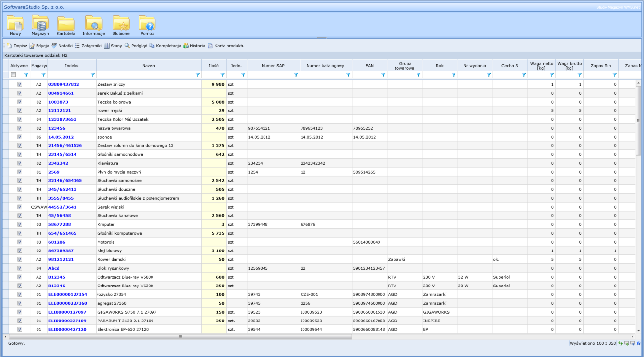Select the cell 'Słuchawki kanałowe'
644x357 pixels.
pos(149,215)
